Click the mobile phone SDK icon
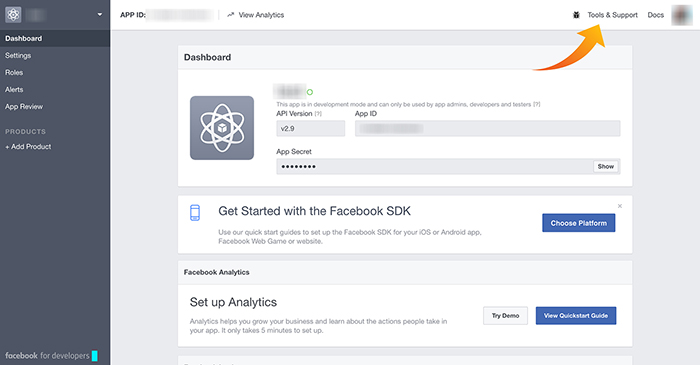 pos(195,213)
